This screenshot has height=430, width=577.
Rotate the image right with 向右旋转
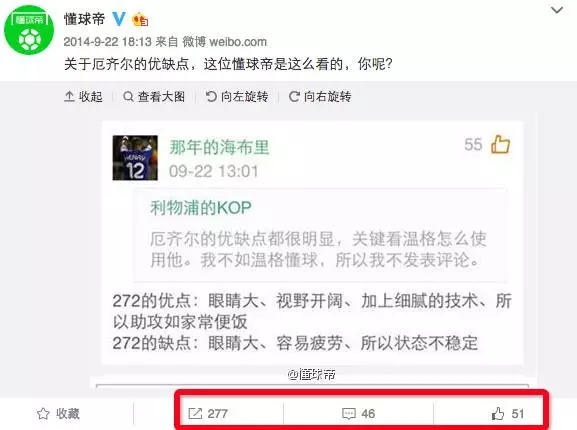pyautogui.click(x=320, y=97)
